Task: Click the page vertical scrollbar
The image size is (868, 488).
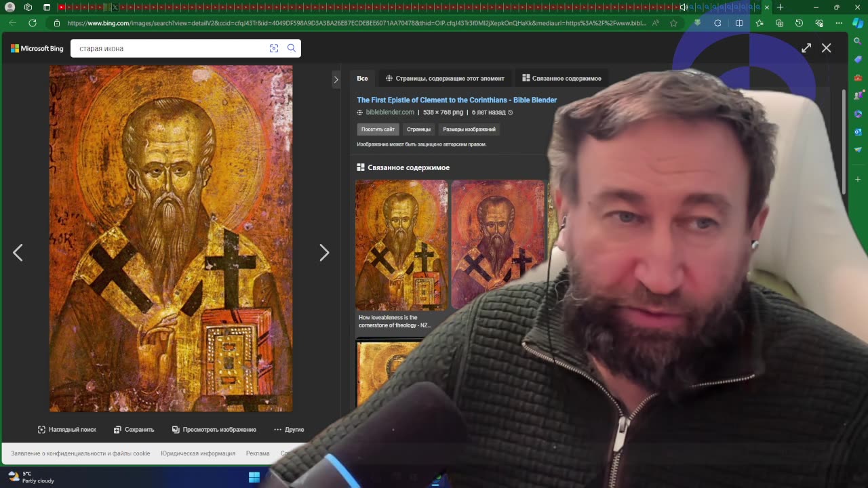Action: 844,142
